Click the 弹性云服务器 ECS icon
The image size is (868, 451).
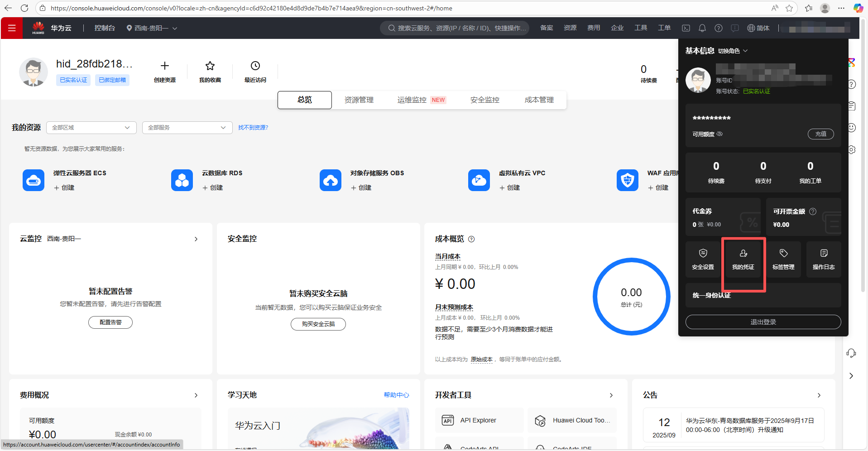pyautogui.click(x=34, y=180)
